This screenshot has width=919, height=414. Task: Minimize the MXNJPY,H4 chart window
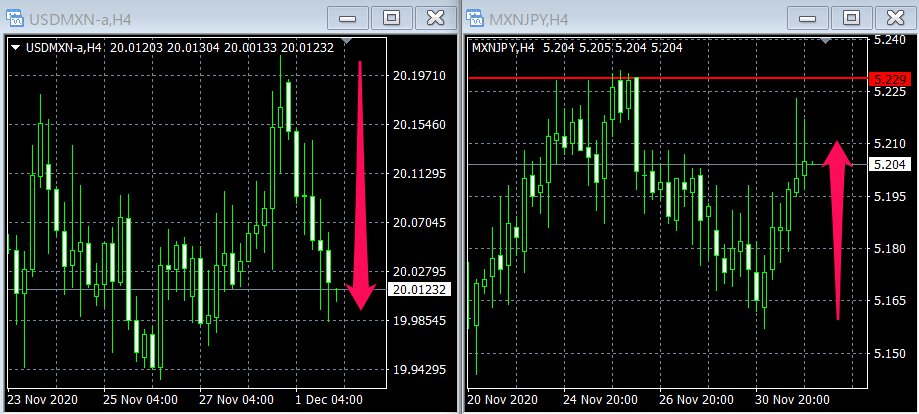(808, 18)
